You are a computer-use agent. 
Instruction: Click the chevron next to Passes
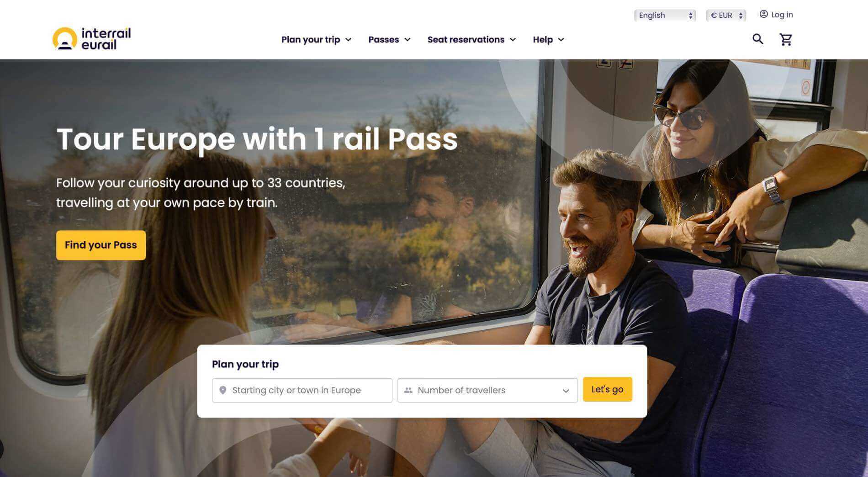[408, 40]
